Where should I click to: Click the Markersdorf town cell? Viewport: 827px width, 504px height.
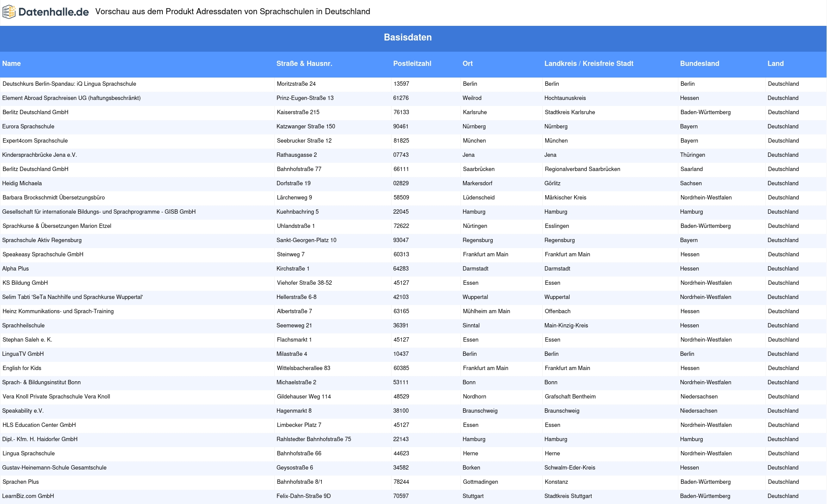[x=477, y=184]
